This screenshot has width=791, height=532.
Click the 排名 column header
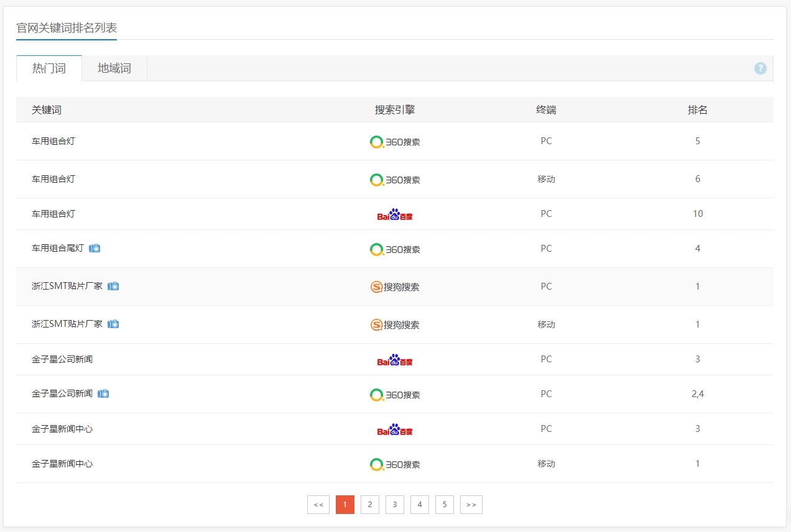coord(698,110)
